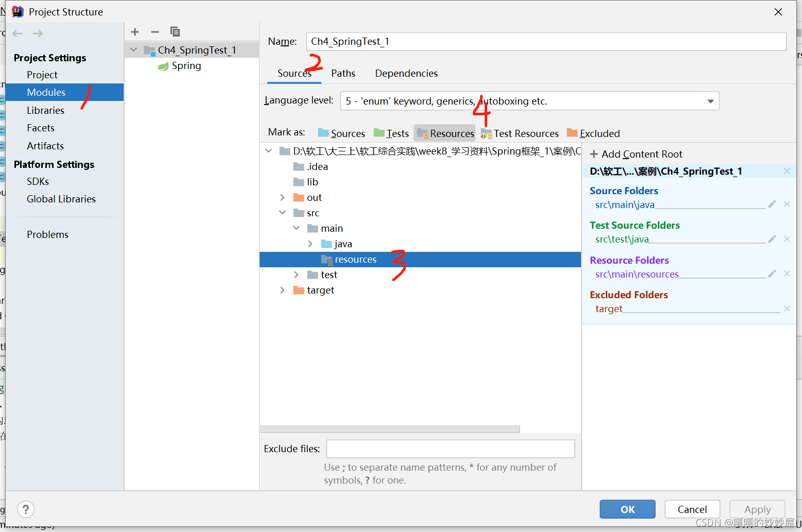Expand the target folder
Screen dimensions: 802x532
point(282,290)
